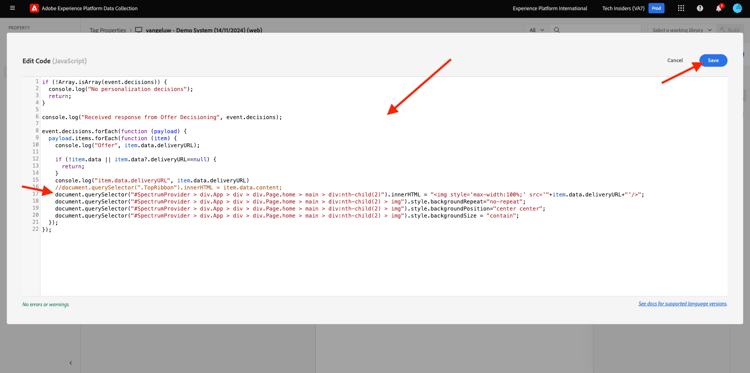Click the innerHTML img assignment line 17
Image resolution: width=750 pixels, height=373 pixels.
350,195
